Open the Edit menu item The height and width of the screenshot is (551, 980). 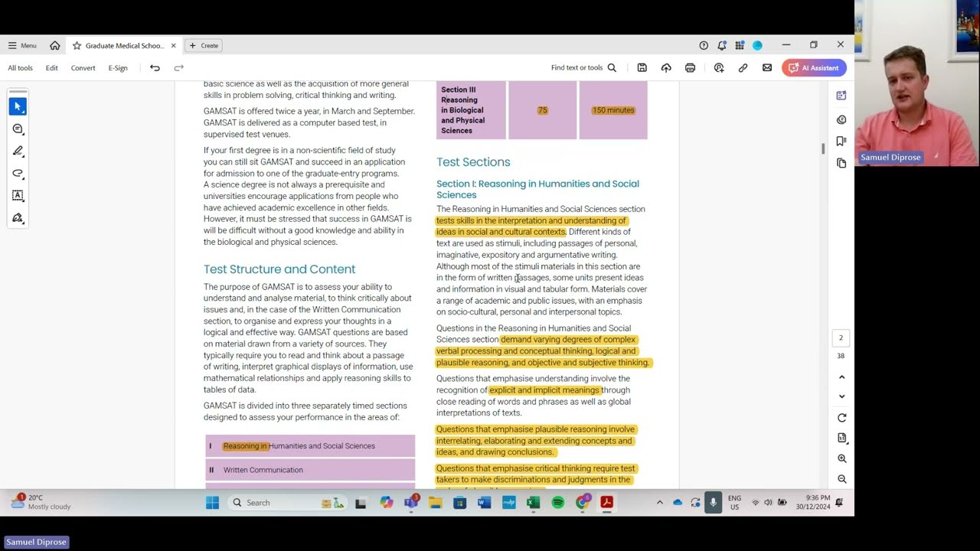[x=51, y=68]
